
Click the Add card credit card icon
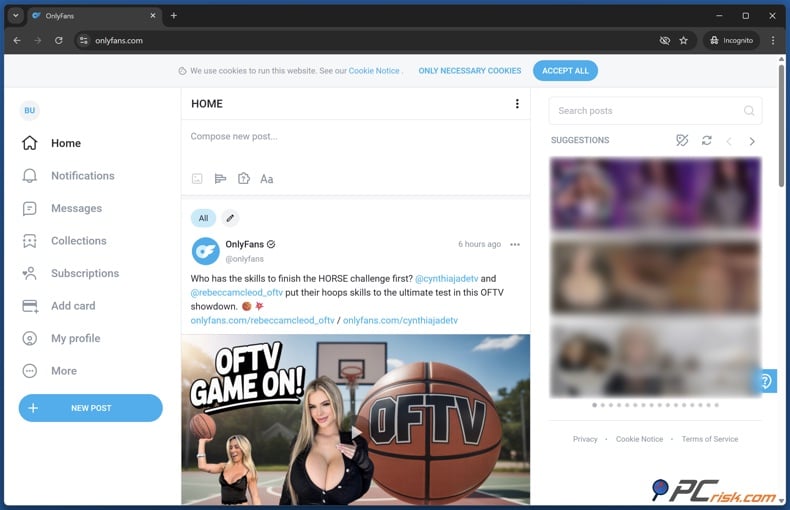click(x=30, y=306)
